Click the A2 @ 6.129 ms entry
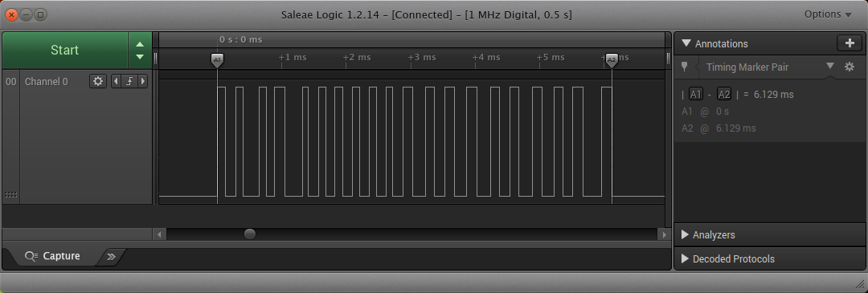This screenshot has height=293, width=868. 719,128
